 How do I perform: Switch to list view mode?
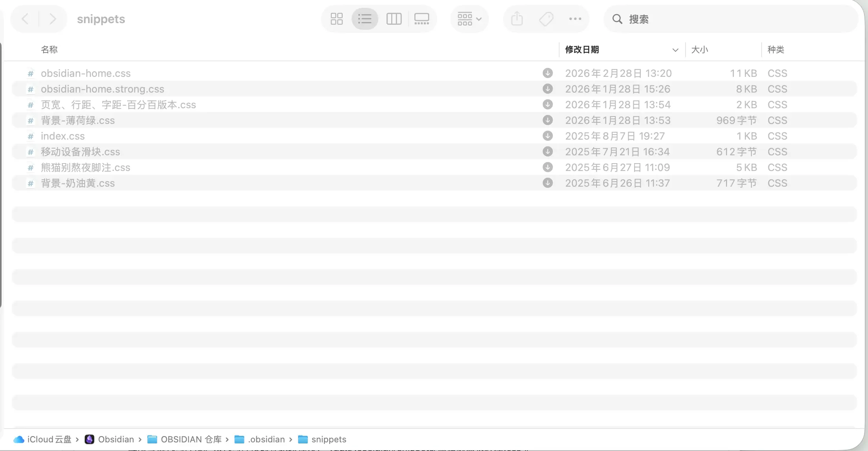365,19
